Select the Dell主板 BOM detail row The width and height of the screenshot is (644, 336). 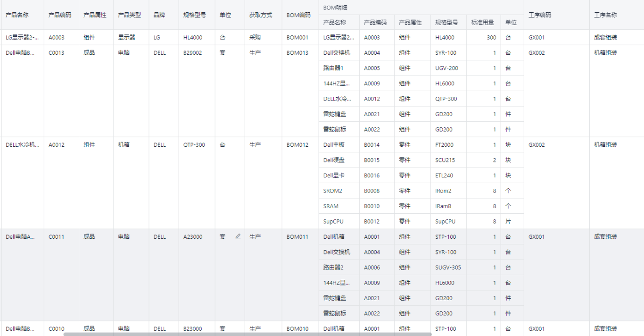pos(421,145)
